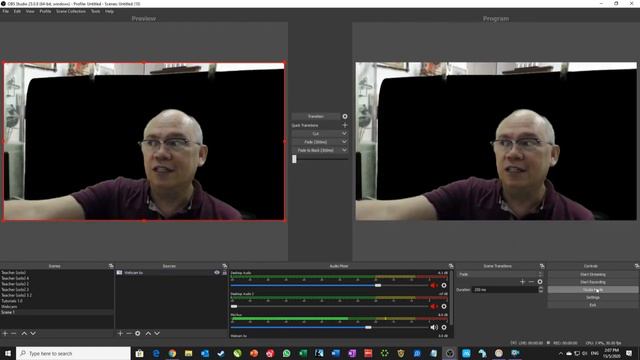Open source properties gear in Sources toolbar
Viewport: 640px width, 360px height.
[138, 333]
